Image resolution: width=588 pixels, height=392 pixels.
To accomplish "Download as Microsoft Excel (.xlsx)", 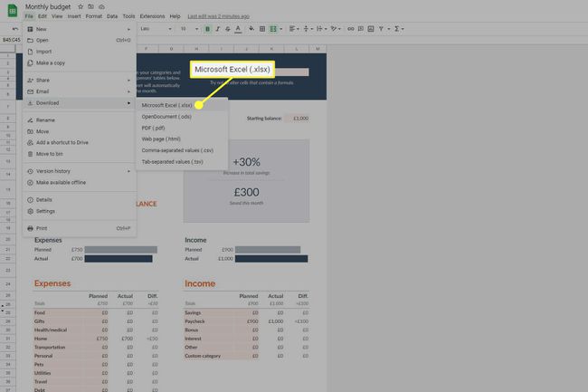I will click(x=182, y=105).
